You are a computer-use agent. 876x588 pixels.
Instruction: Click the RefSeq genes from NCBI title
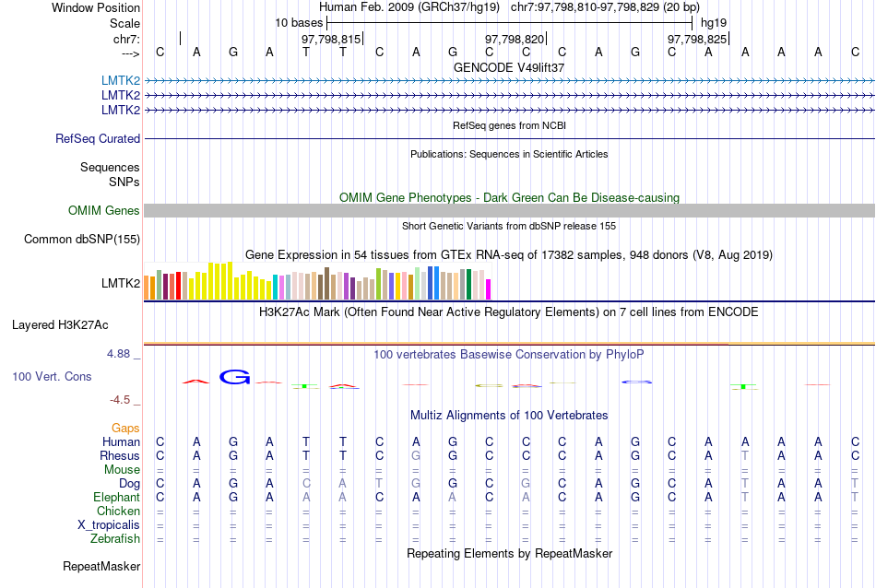click(509, 125)
